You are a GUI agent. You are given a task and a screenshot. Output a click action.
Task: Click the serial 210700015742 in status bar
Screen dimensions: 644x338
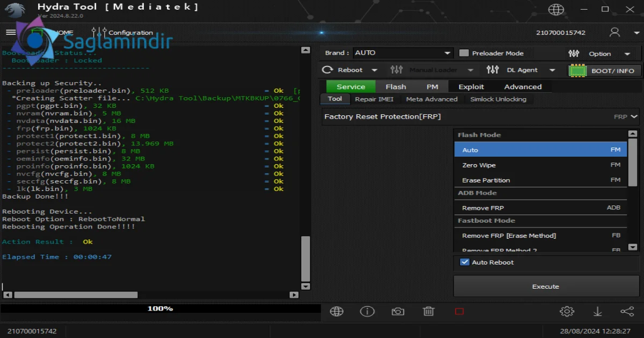coord(32,331)
